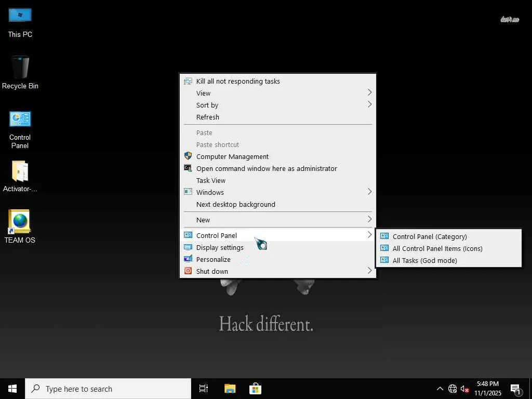Click Control Panel entry in context menu
The height and width of the screenshot is (399, 532).
click(x=277, y=235)
